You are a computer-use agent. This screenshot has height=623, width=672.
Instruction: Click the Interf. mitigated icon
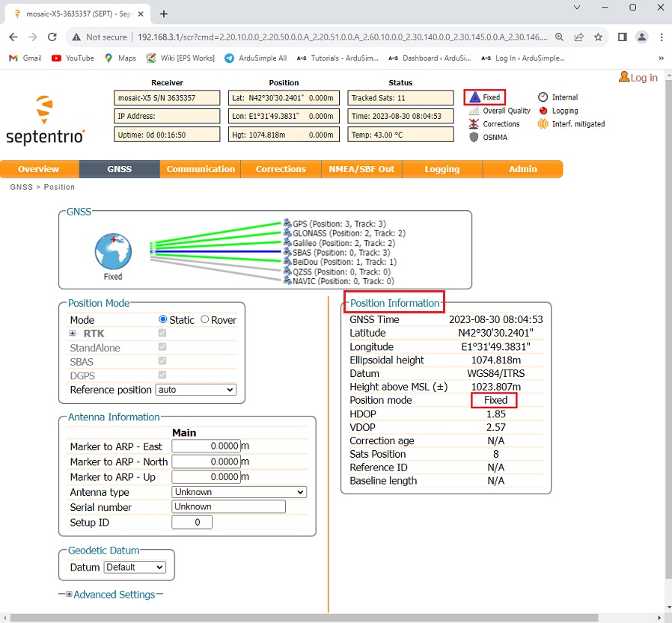click(543, 124)
